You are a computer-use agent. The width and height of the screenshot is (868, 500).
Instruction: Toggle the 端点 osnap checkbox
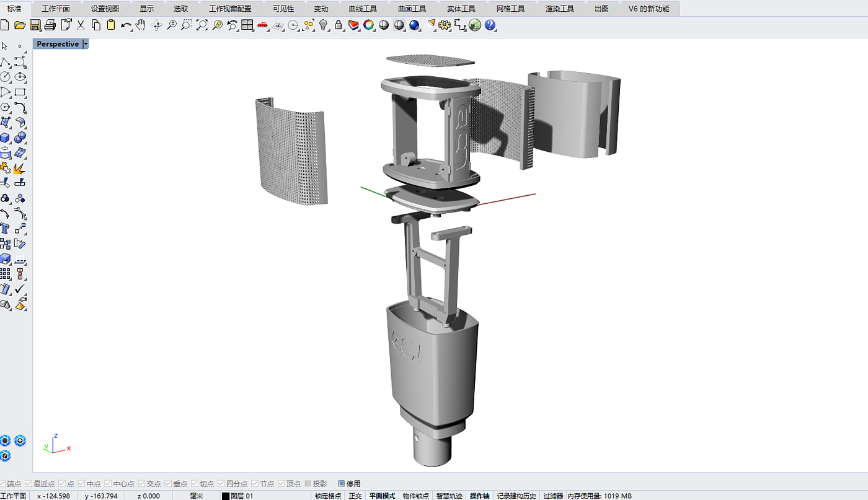tap(4, 483)
